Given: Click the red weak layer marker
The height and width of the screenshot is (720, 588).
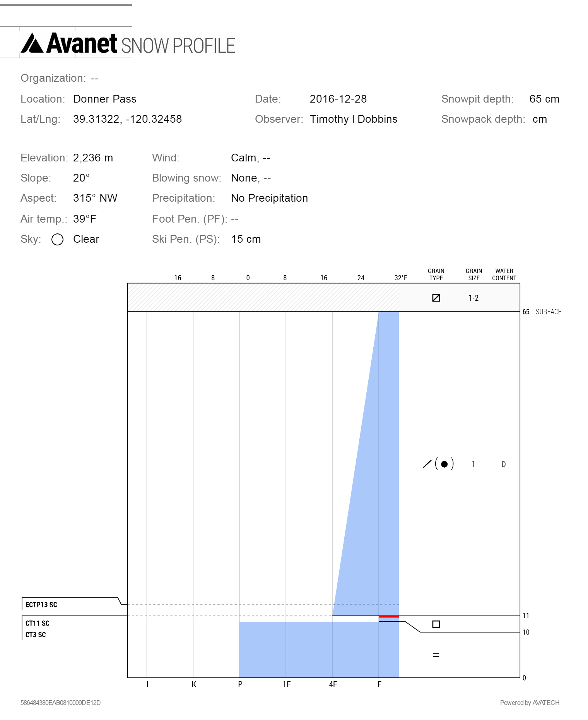Looking at the screenshot, I should tap(388, 617).
